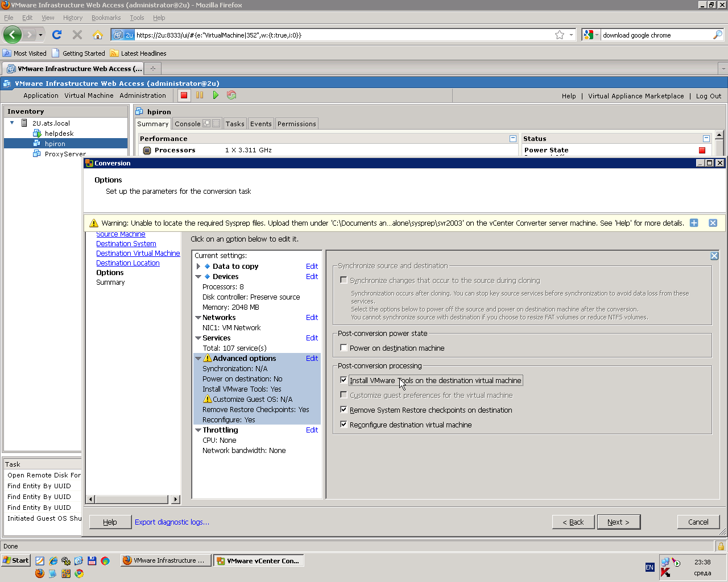Open Google Chrome from the quick launch
Image resolution: width=728 pixels, height=582 pixels.
pos(79,573)
